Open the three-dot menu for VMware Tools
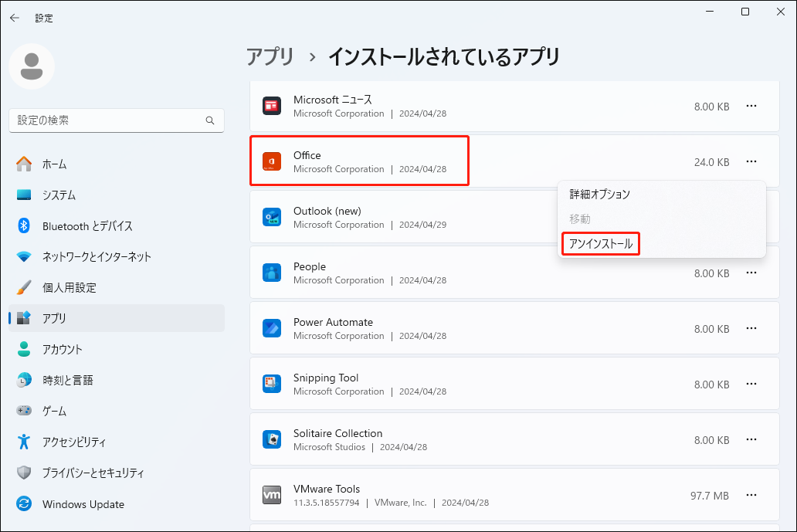Viewport: 797px width, 532px height. [751, 495]
